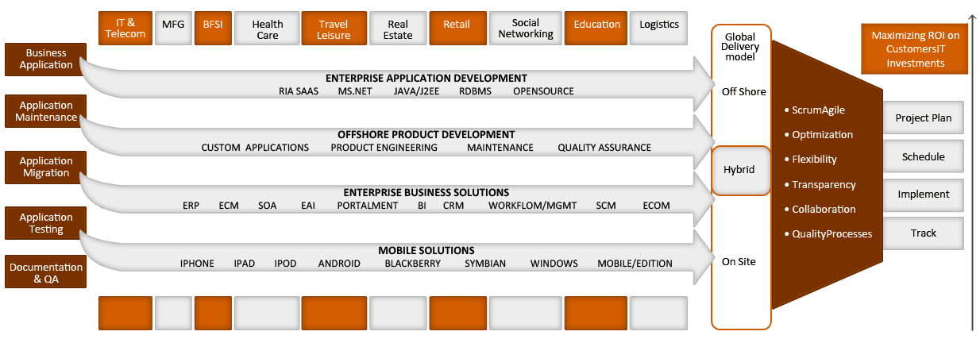The image size is (980, 343).
Task: Select the Travel Leisure box
Action: (334, 29)
